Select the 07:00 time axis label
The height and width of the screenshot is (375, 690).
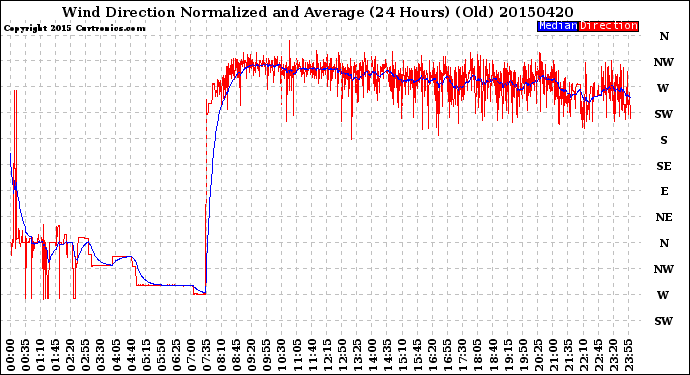(x=191, y=355)
